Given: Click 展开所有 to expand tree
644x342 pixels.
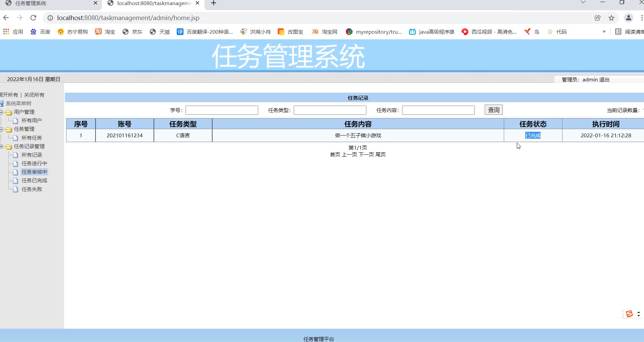Looking at the screenshot, I should (9, 95).
